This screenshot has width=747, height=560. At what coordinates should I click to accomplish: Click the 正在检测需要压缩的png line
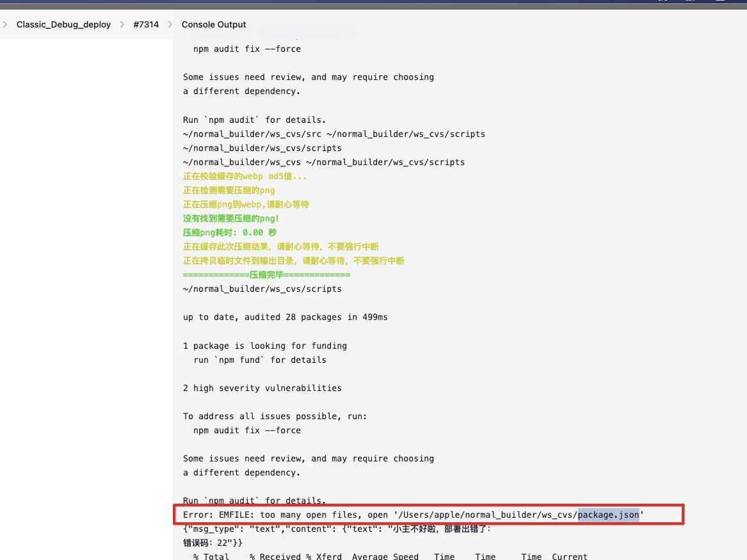[229, 190]
